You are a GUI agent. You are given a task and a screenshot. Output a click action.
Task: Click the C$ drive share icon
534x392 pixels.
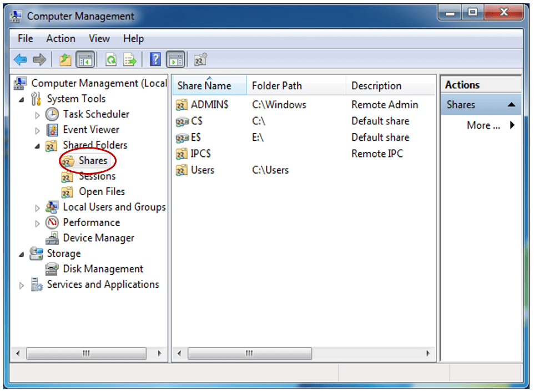[182, 121]
